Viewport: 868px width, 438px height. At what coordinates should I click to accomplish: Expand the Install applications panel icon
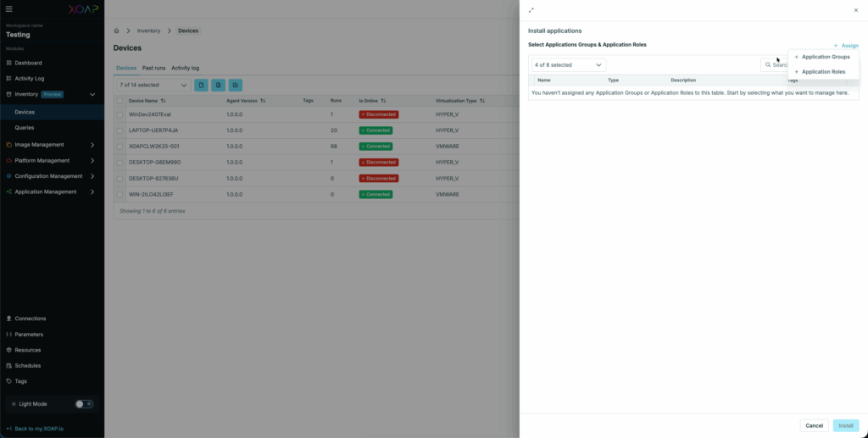click(531, 10)
